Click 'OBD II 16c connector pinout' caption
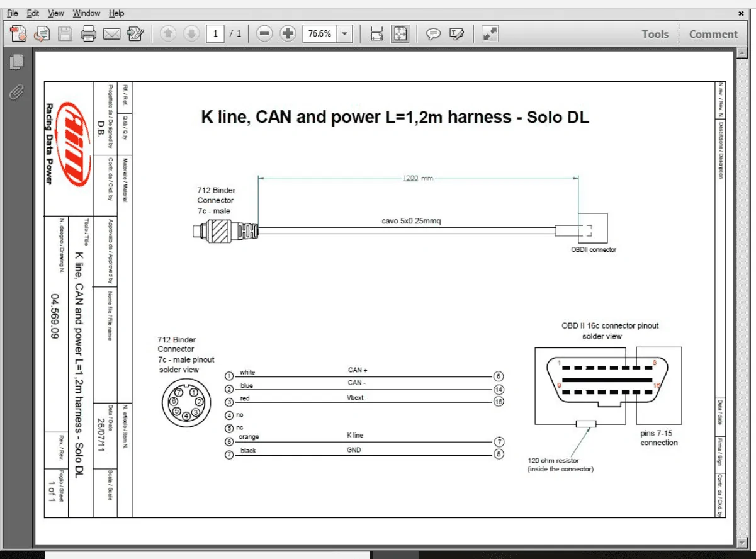The width and height of the screenshot is (756, 559). (x=610, y=325)
